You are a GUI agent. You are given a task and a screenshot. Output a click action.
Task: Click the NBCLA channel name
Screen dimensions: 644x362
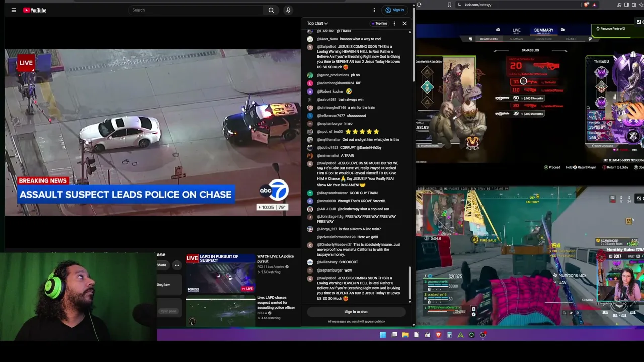(x=262, y=313)
